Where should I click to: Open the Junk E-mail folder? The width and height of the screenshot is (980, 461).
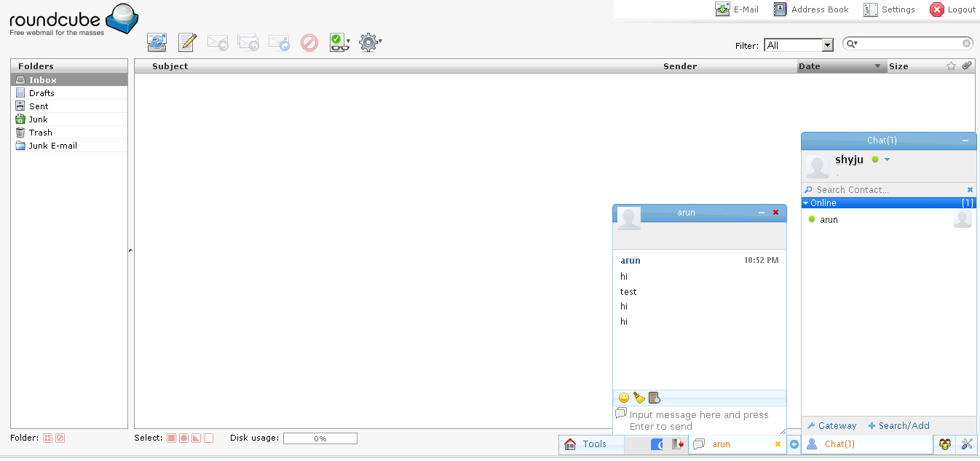coord(69,146)
